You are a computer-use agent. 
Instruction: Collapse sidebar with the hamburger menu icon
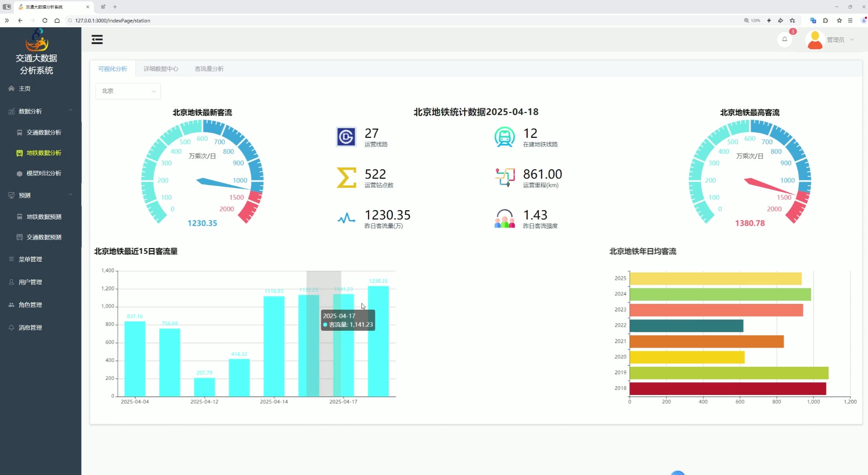coord(97,40)
